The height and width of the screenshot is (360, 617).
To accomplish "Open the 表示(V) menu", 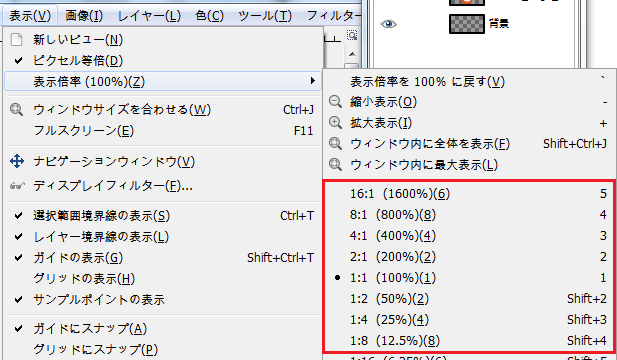I will tap(30, 16).
